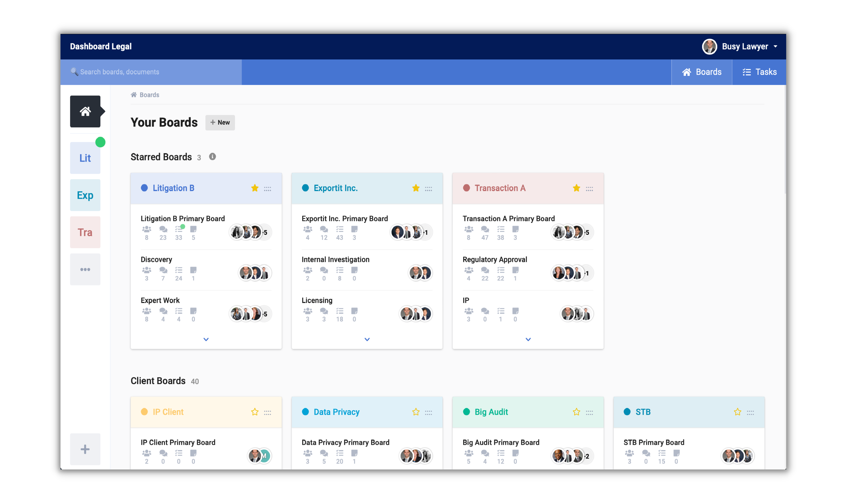Click the drag handle on the STB card

pos(750,412)
